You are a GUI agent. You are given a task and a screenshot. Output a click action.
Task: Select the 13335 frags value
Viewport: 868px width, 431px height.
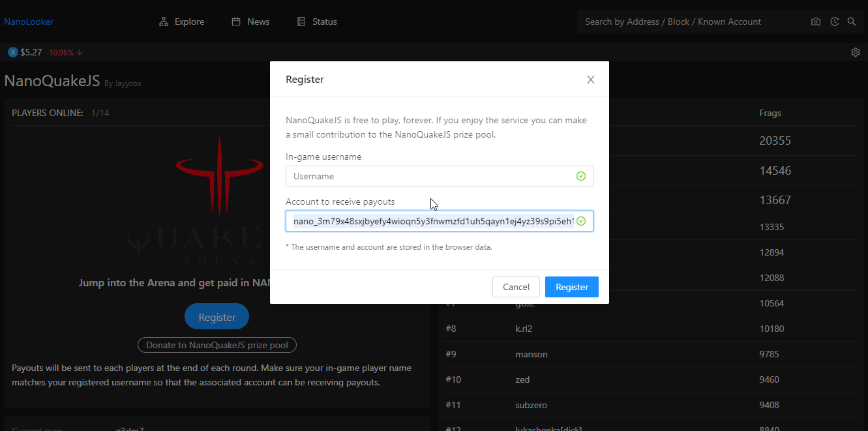pyautogui.click(x=771, y=227)
